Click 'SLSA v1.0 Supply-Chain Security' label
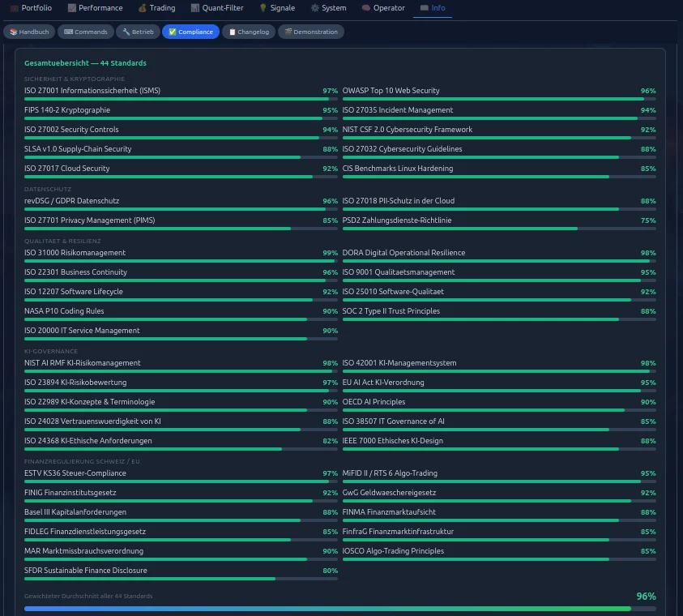The width and height of the screenshot is (683, 616). (x=78, y=149)
